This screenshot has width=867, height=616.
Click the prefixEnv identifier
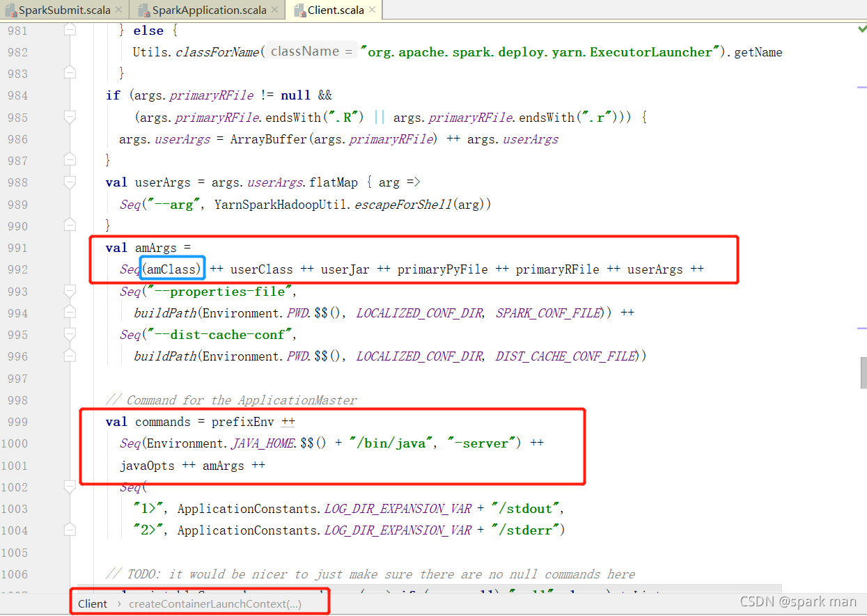click(244, 422)
